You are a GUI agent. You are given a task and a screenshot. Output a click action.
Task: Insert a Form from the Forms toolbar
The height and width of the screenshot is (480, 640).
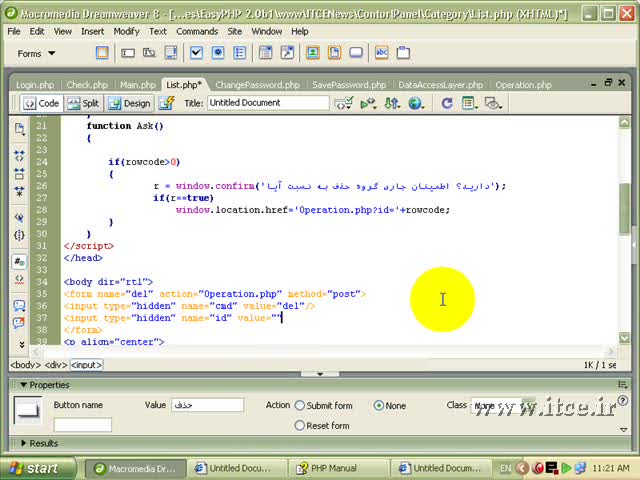point(102,53)
